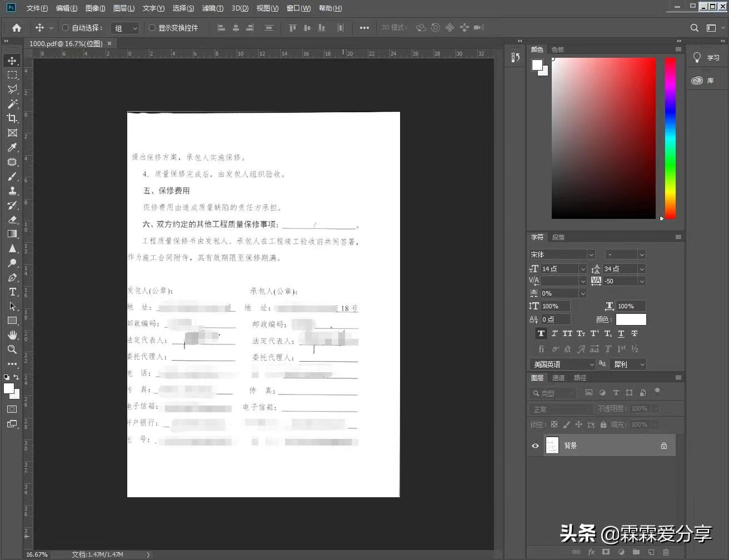
Task: Click the Home icon in options bar
Action: pyautogui.click(x=17, y=28)
